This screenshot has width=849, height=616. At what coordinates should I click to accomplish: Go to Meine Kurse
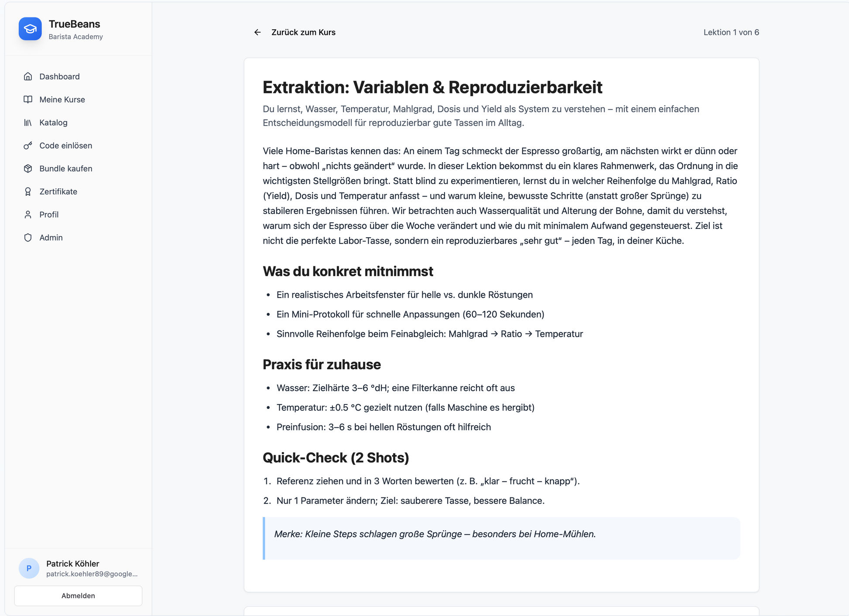[62, 99]
